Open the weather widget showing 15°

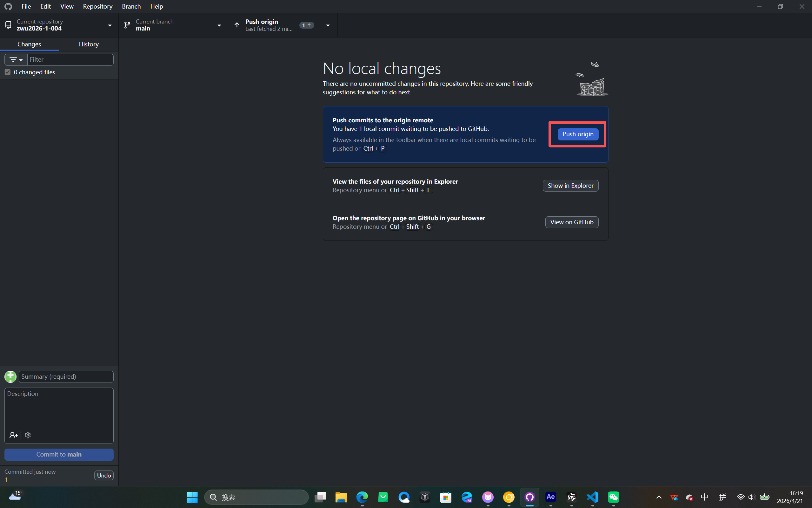[16, 496]
